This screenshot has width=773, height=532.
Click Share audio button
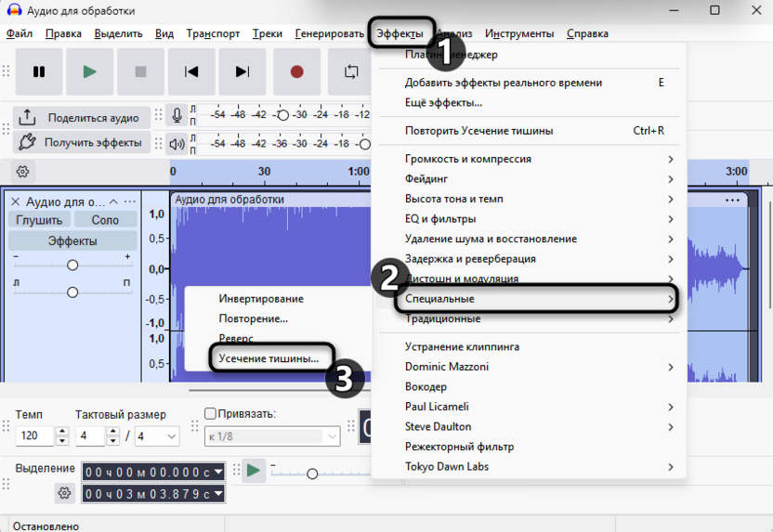(82, 118)
